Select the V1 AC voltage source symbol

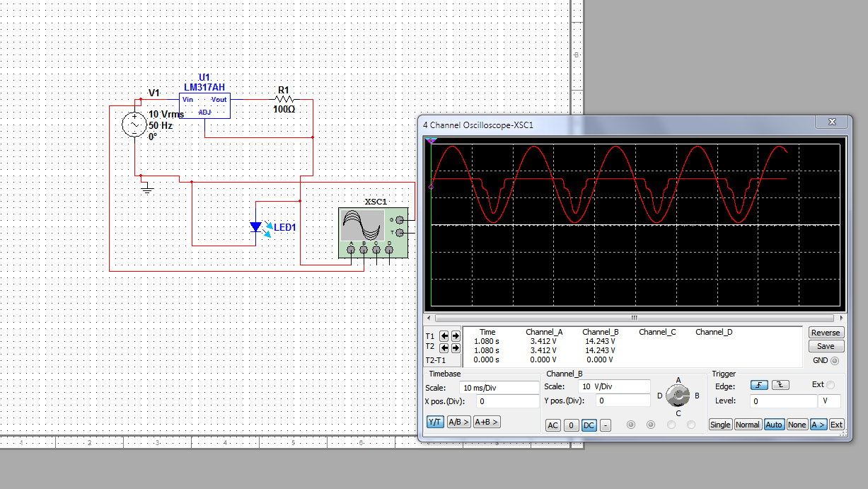[x=134, y=125]
